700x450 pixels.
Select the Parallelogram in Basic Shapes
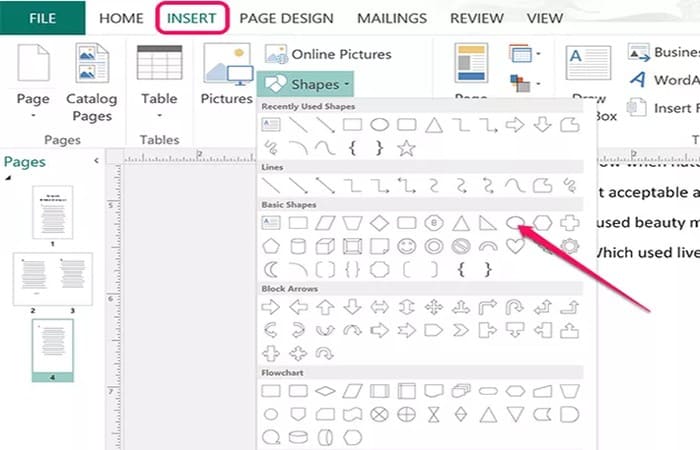pos(325,223)
